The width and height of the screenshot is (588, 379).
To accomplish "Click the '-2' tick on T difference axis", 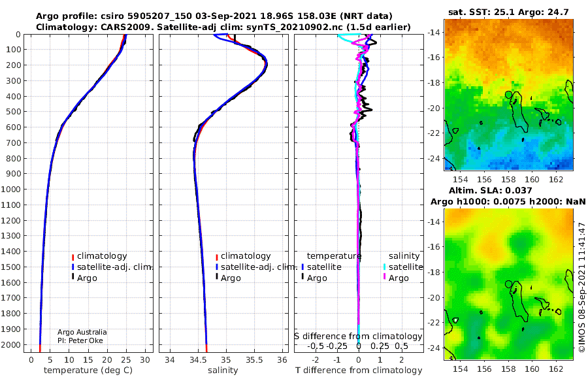I will click(x=316, y=360).
